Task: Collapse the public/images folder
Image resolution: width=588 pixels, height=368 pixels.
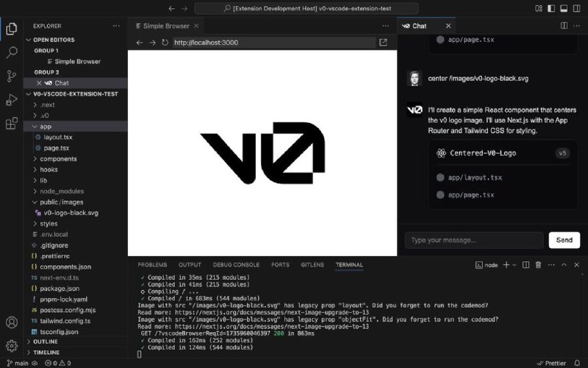Action: [x=61, y=202]
